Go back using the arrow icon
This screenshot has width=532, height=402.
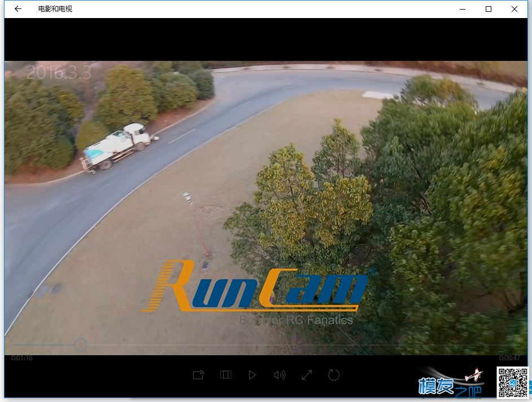[x=18, y=9]
